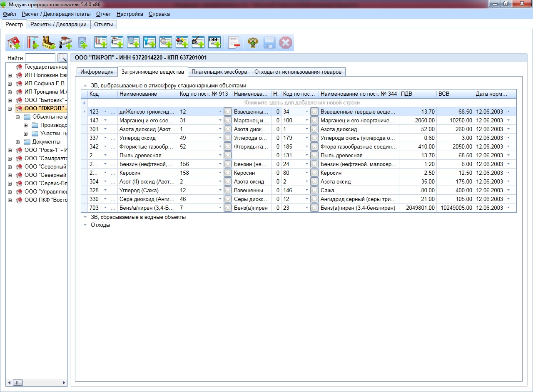Click the add factory facility icon
533x392 pixels.
tap(49, 42)
